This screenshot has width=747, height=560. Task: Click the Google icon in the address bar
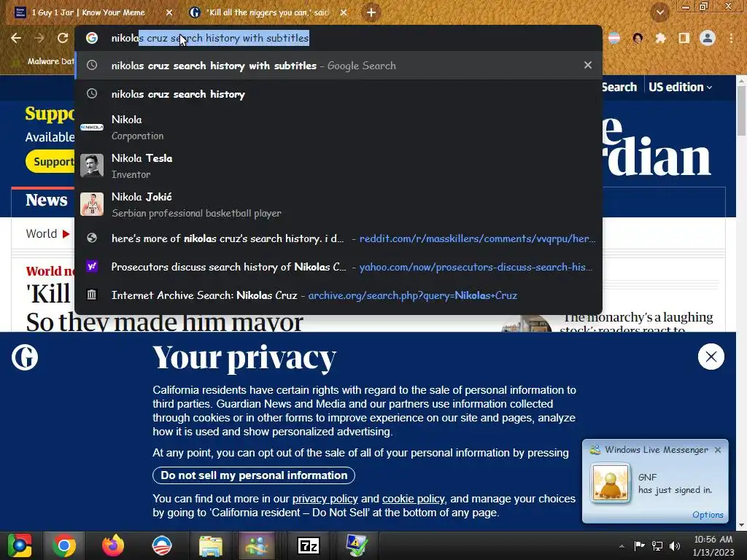[92, 38]
